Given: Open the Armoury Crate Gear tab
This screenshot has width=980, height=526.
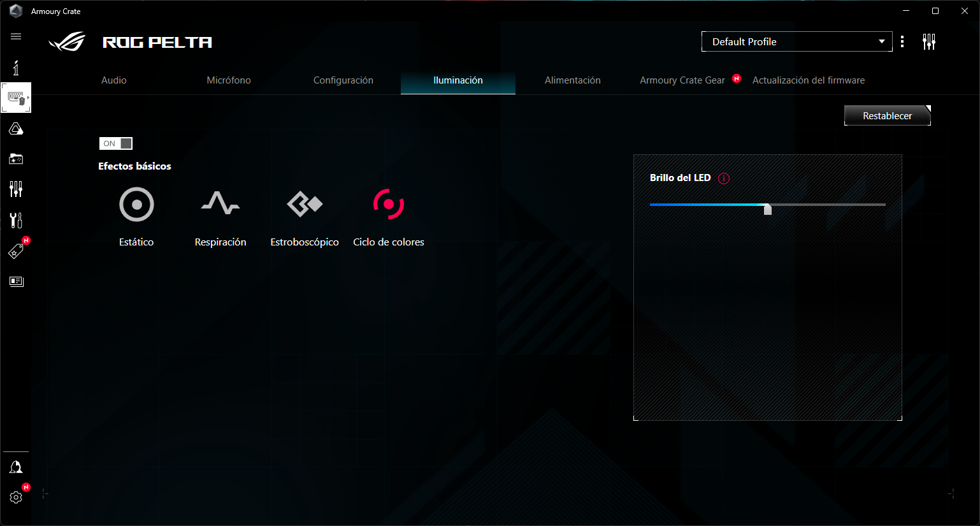Looking at the screenshot, I should click(x=682, y=80).
